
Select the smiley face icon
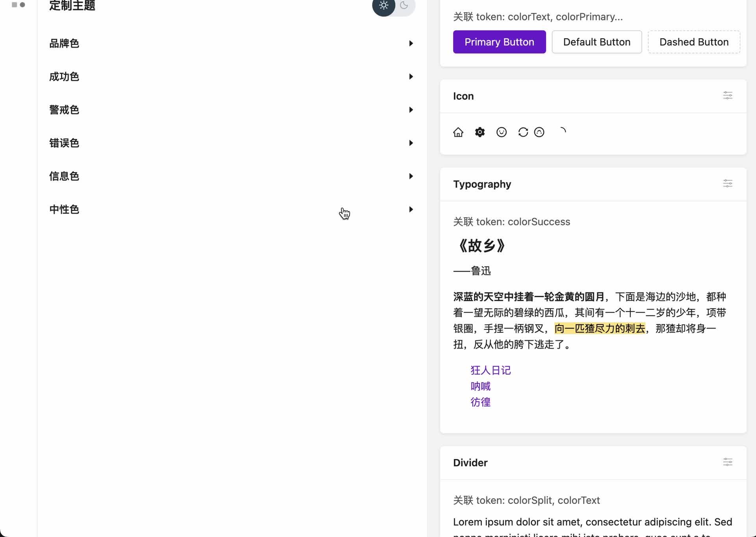[x=501, y=132]
